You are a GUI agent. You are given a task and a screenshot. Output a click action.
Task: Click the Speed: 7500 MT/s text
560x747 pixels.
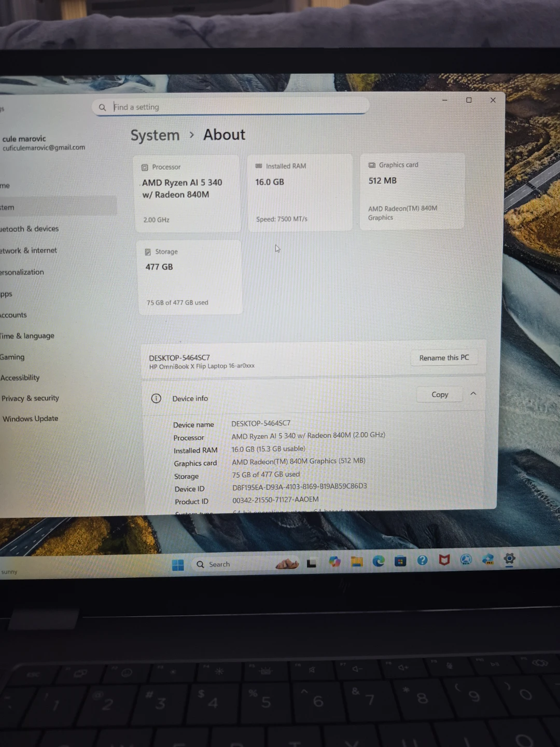tap(282, 219)
